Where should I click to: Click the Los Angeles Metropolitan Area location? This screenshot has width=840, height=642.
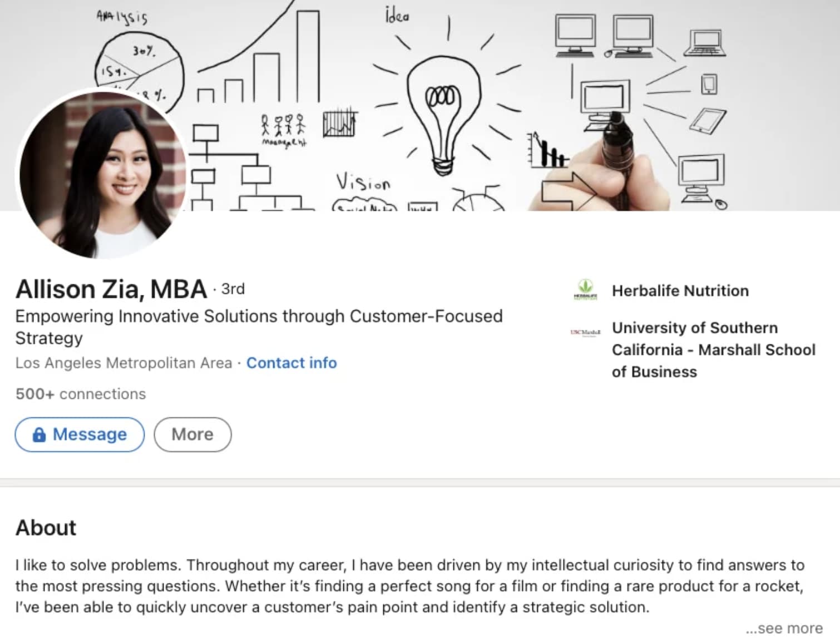pyautogui.click(x=123, y=363)
